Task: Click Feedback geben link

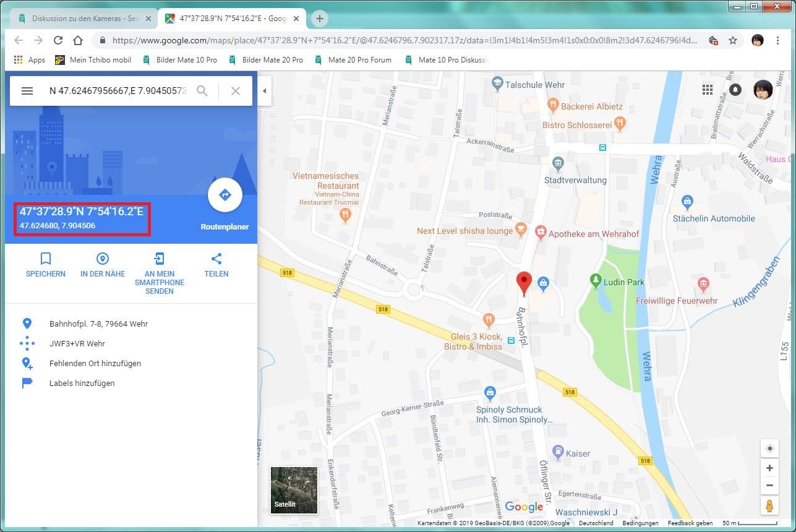Action: coord(690,523)
